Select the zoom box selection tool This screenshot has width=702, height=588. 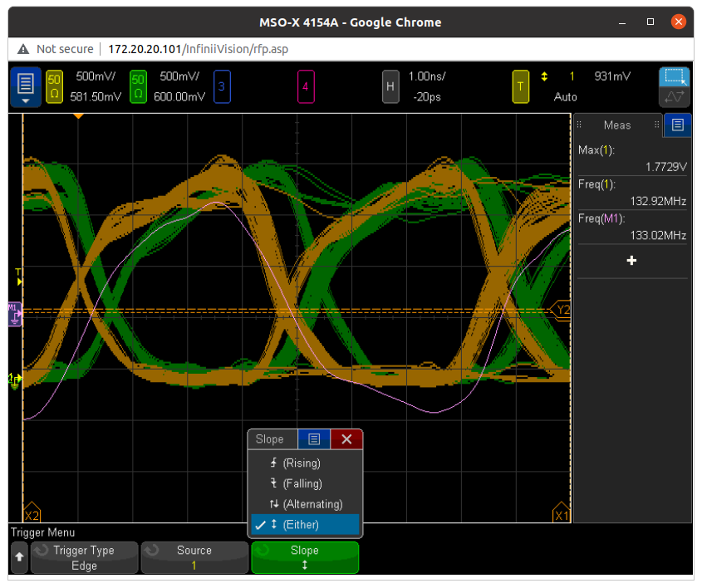tap(675, 78)
